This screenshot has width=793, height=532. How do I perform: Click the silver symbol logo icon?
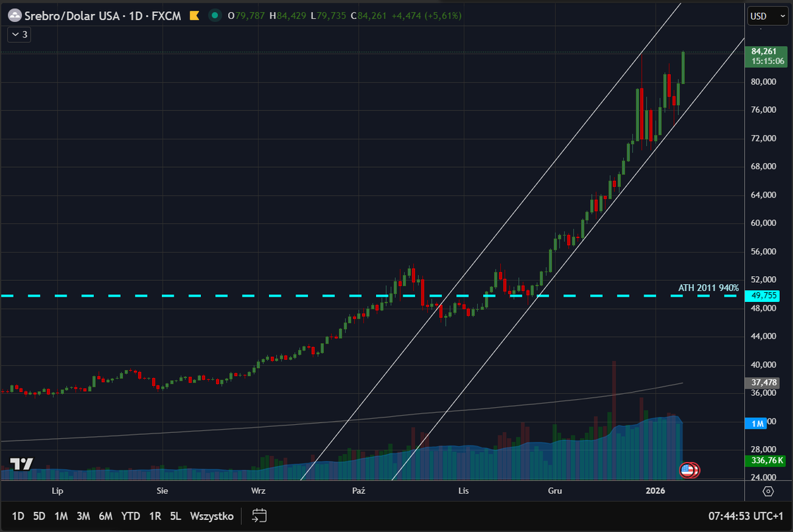(13, 15)
